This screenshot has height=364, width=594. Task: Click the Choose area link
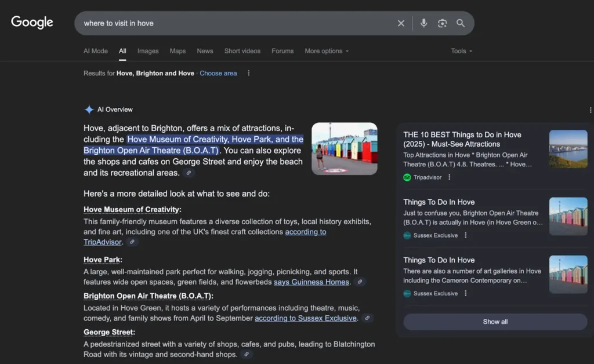pos(218,74)
